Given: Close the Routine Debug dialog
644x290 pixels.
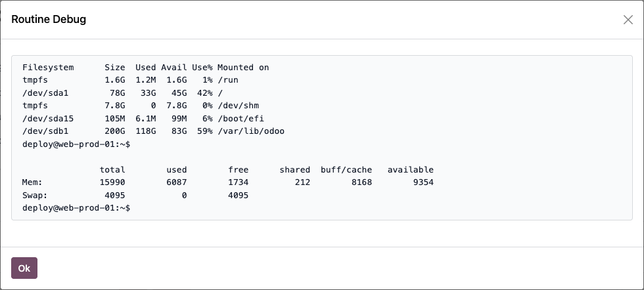Looking at the screenshot, I should coord(628,20).
